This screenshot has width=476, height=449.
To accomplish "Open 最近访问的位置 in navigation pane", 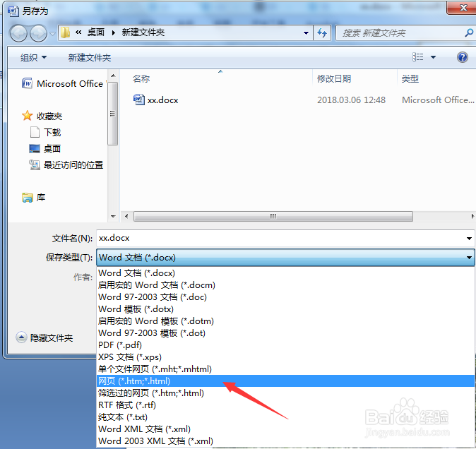I will coord(66,164).
